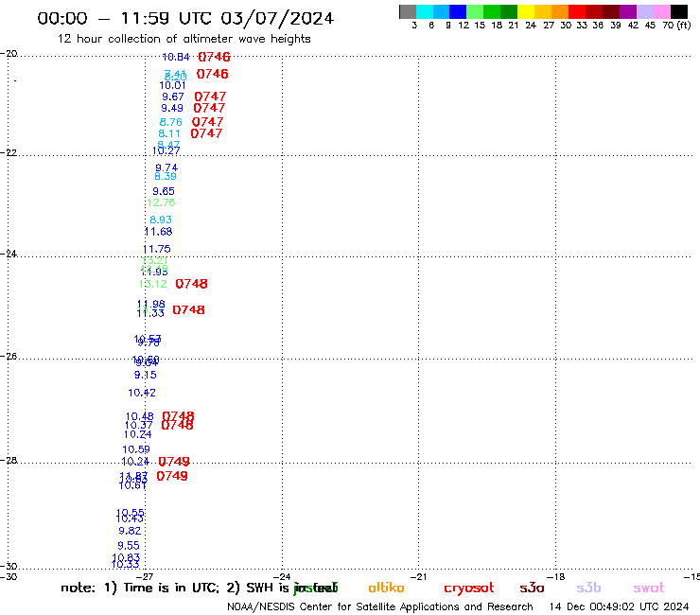Click the 0747 time label beside 8.11

[x=206, y=133]
